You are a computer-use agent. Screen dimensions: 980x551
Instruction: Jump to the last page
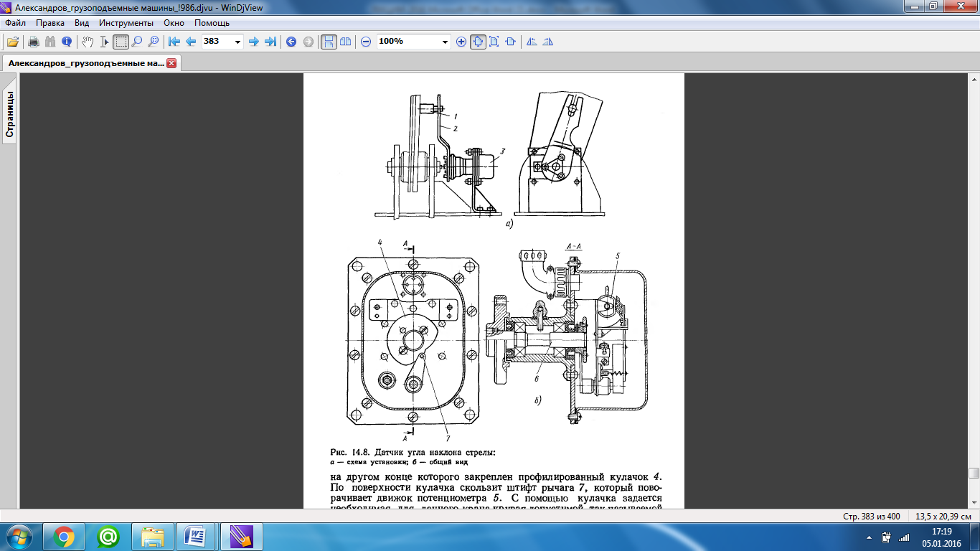(270, 42)
